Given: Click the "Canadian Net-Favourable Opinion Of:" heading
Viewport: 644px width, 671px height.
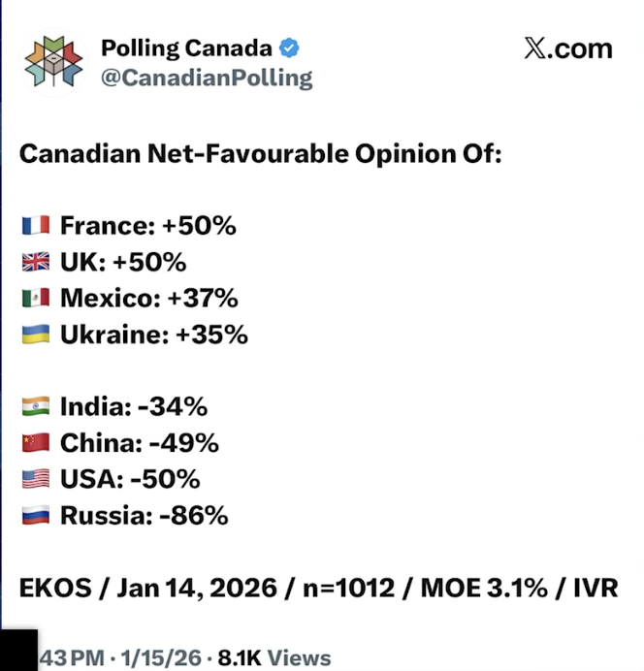Looking at the screenshot, I should [x=260, y=154].
